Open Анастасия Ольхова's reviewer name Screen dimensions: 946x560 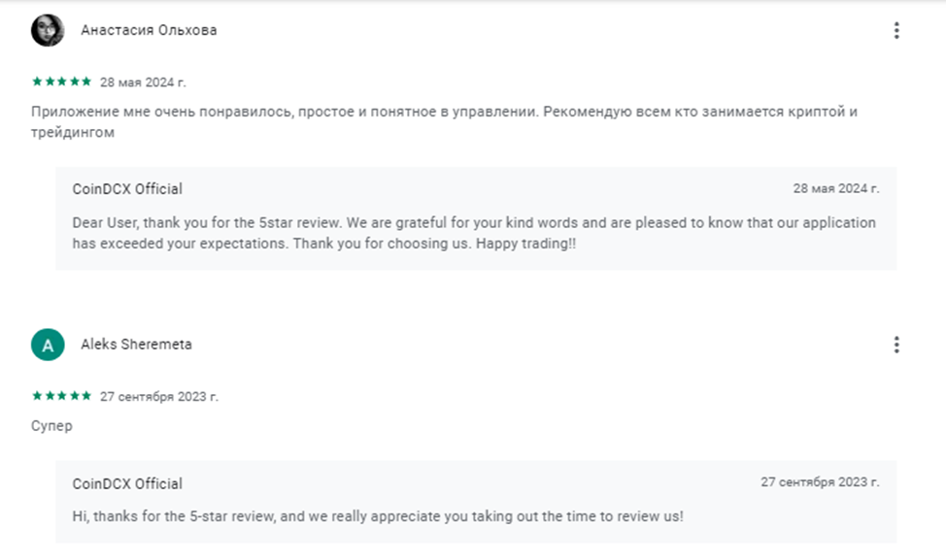149,30
